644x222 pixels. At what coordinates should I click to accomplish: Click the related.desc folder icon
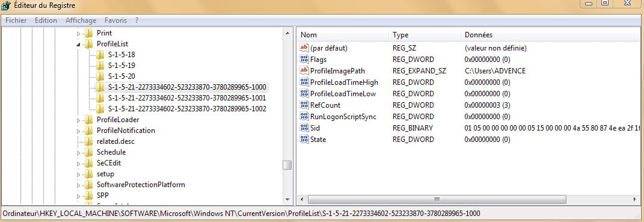pyautogui.click(x=89, y=141)
